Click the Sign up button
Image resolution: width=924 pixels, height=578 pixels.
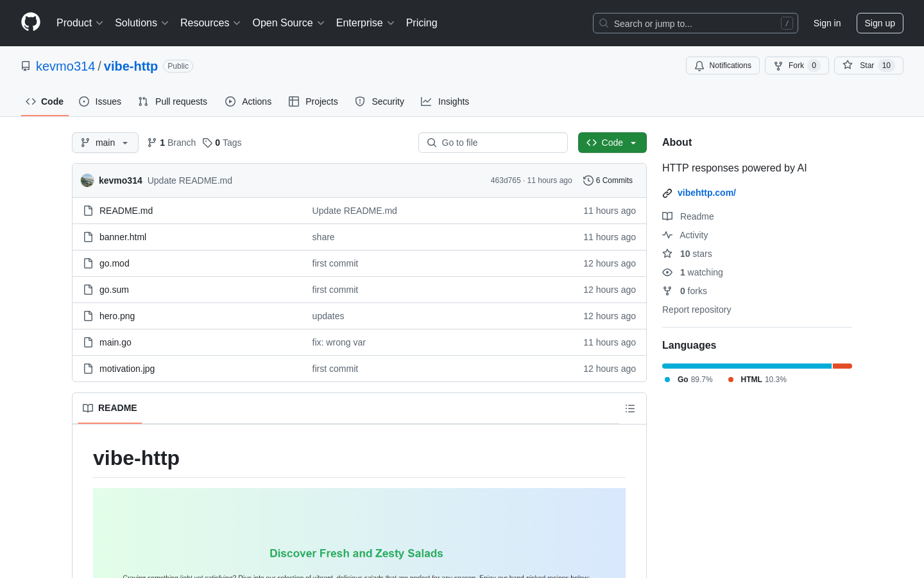(880, 23)
